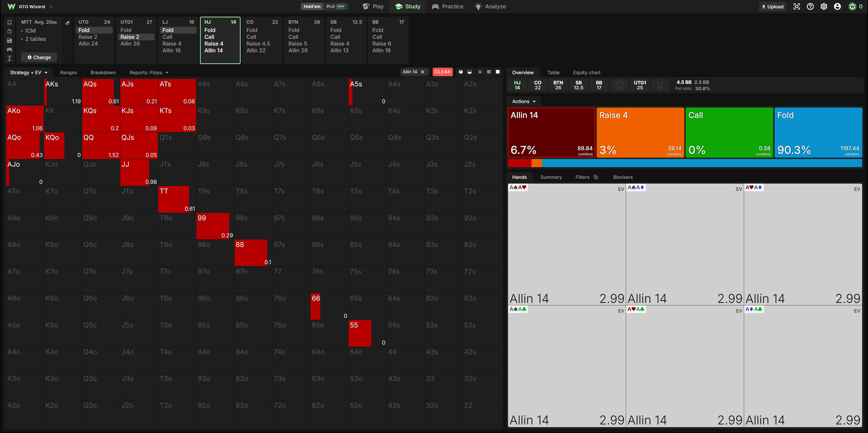Switch to the Blockers tab
The height and width of the screenshot is (433, 868).
tap(623, 177)
